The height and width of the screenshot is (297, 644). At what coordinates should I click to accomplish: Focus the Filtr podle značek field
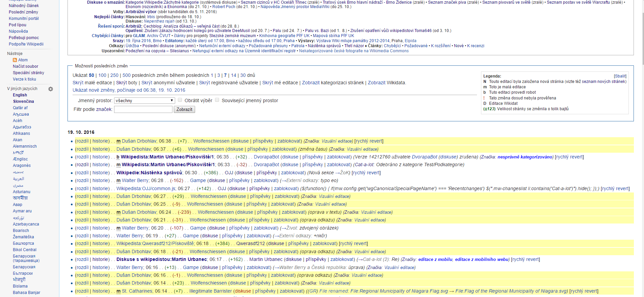143,110
